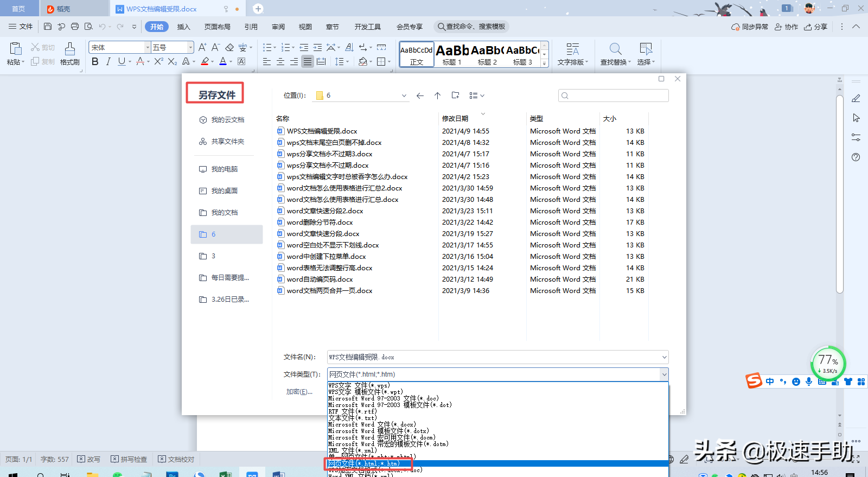Click the Subscript X₂ icon

(x=172, y=62)
